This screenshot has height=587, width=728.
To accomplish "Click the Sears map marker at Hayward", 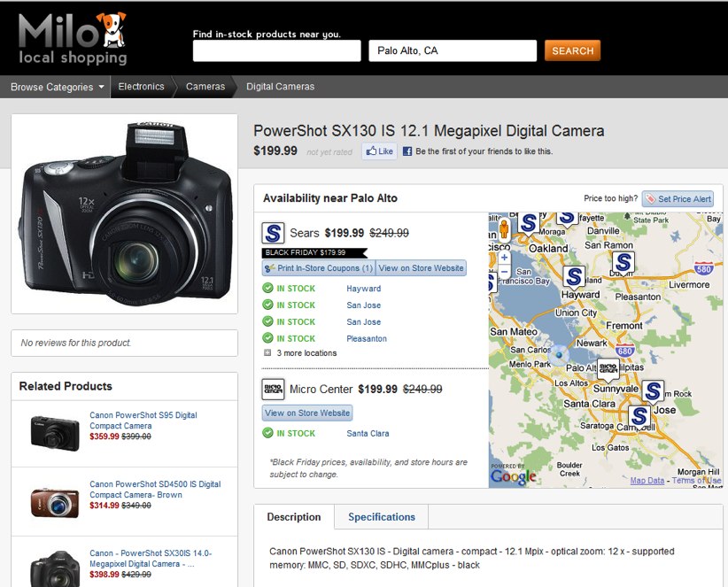I will coord(574,278).
